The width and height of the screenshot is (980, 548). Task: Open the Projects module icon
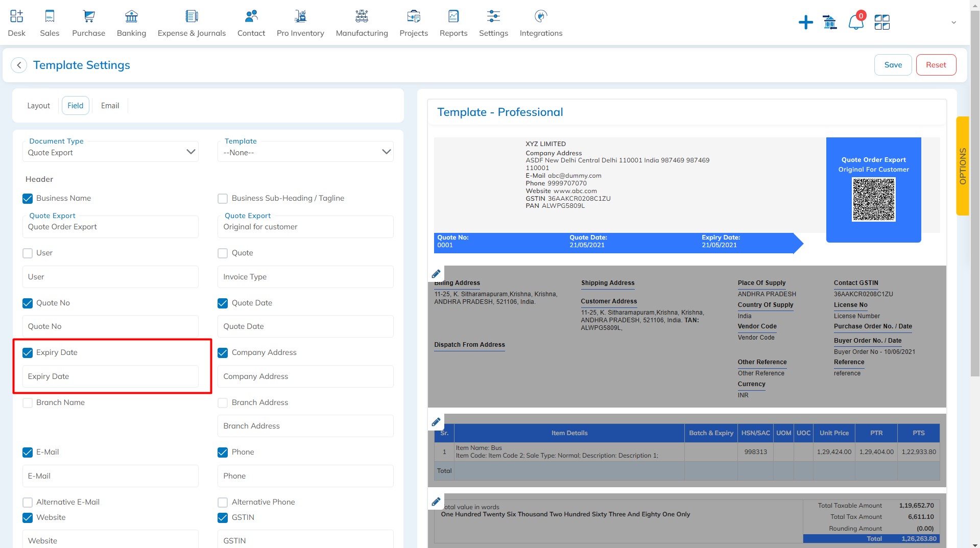click(x=414, y=16)
